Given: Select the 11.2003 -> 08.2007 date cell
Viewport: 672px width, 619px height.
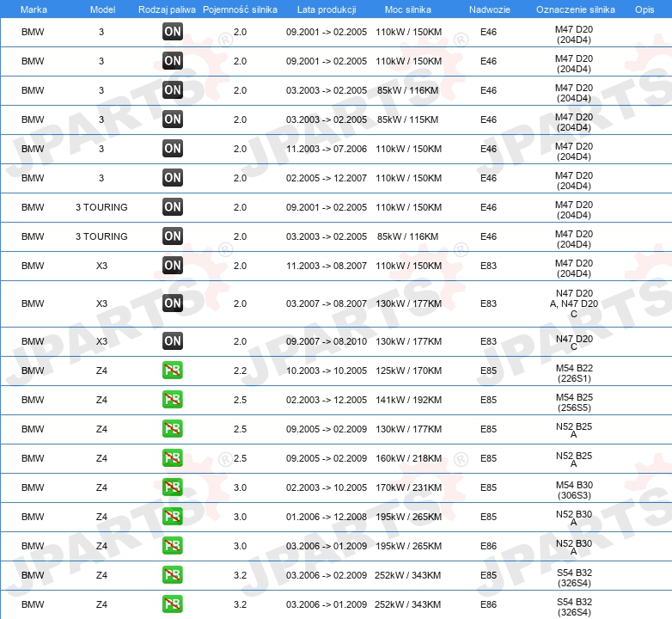Looking at the screenshot, I should 327,266.
